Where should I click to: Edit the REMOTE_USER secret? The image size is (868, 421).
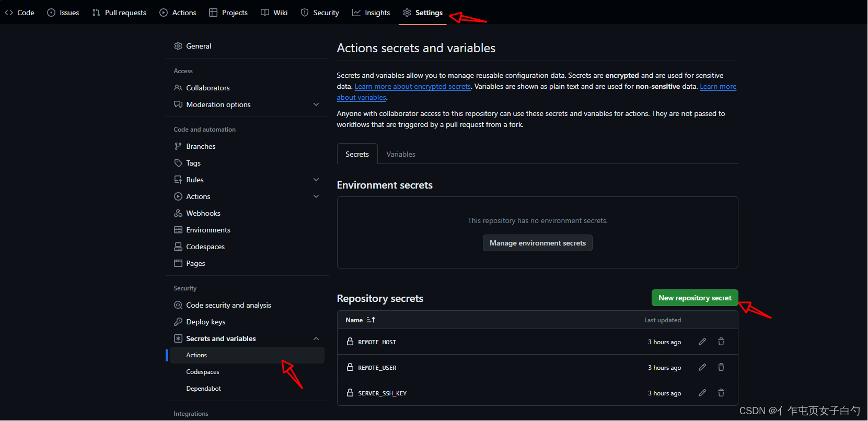click(702, 367)
